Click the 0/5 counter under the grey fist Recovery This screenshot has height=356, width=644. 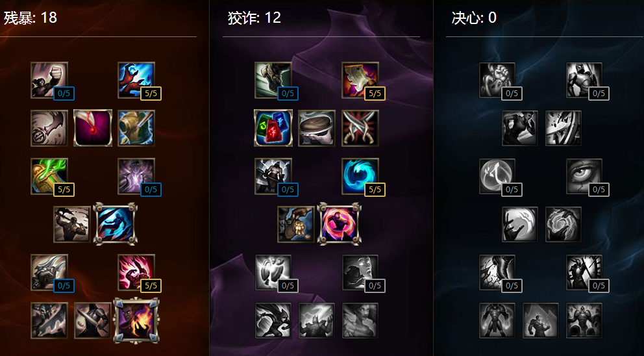512,94
